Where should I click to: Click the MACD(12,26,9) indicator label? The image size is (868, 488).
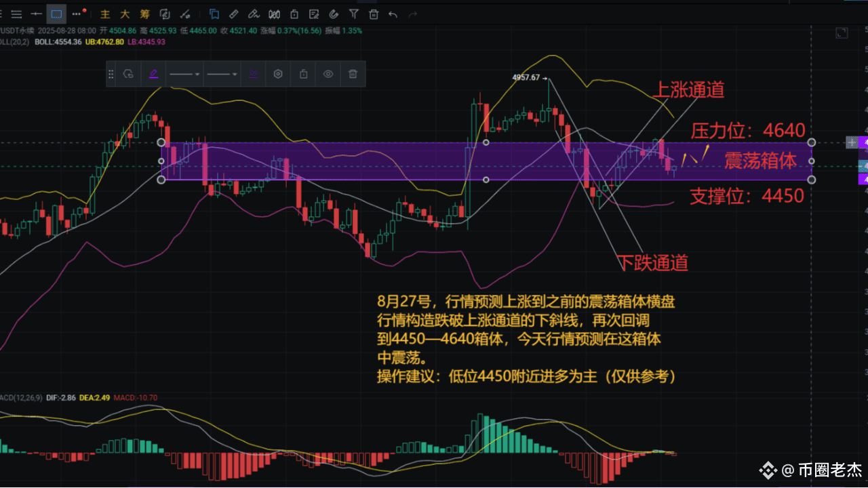[20, 397]
